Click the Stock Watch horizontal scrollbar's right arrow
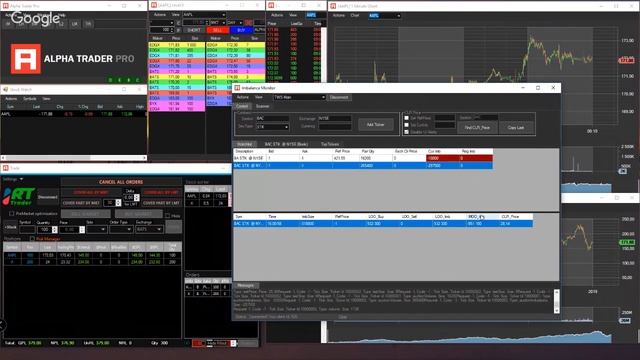 [x=144, y=158]
